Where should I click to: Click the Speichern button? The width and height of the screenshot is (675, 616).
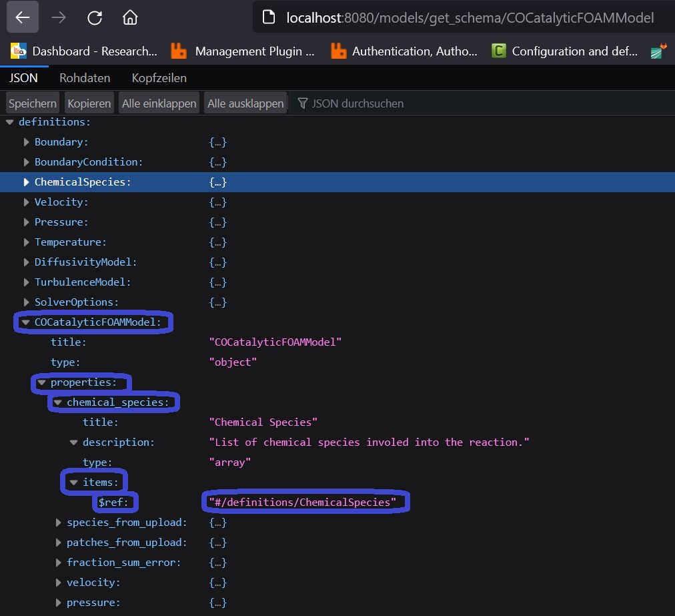pyautogui.click(x=32, y=103)
